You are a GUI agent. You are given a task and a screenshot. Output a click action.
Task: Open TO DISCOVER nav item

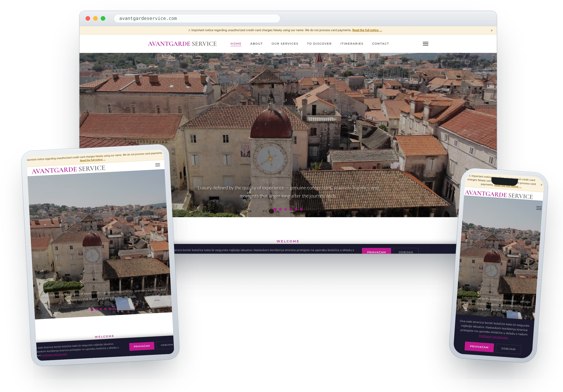pyautogui.click(x=319, y=44)
